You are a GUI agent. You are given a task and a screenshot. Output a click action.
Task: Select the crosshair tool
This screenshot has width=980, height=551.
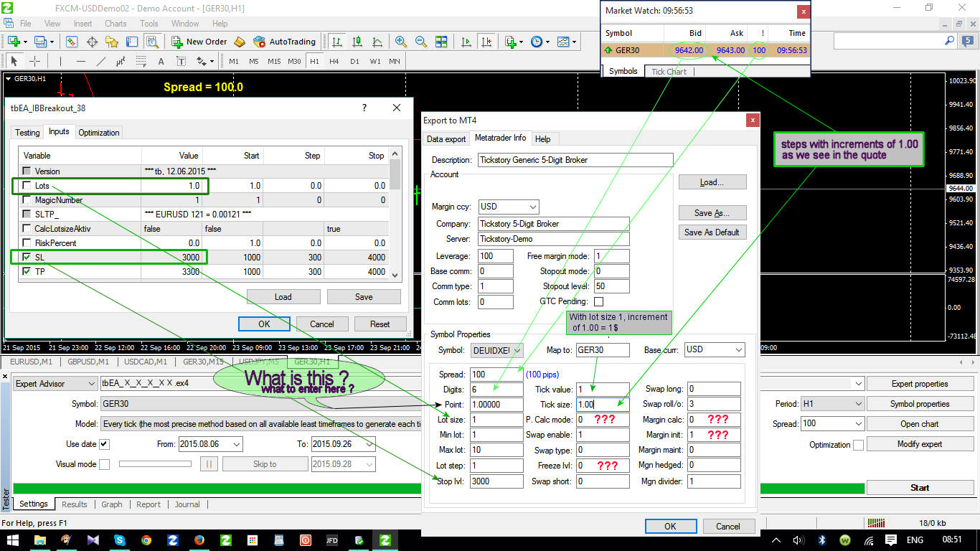(34, 61)
